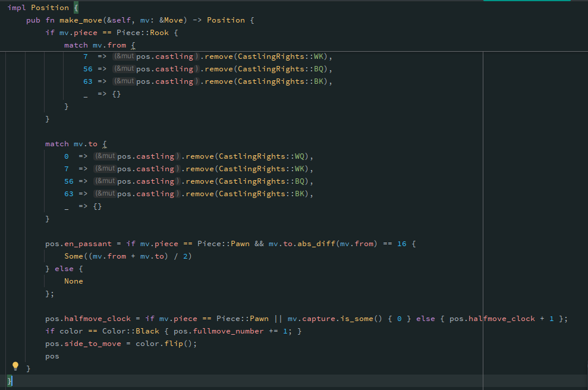Click the final 'pos' return expression line
This screenshot has width=588, height=390.
[x=52, y=356]
